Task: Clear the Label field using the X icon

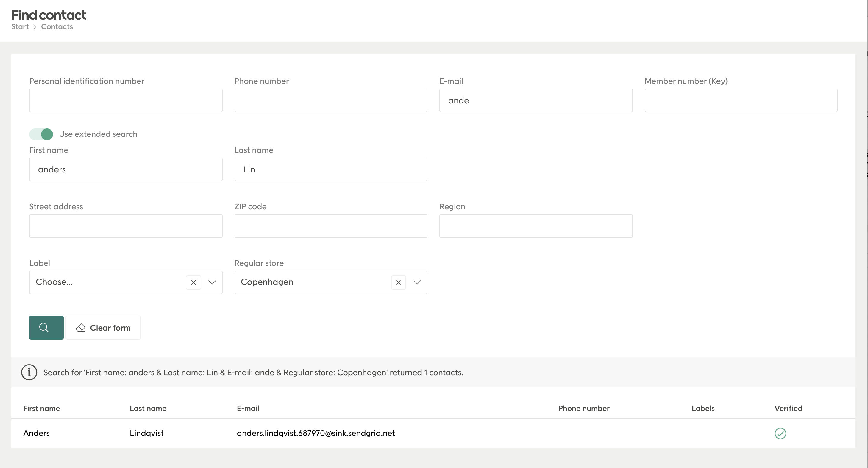Action: point(193,282)
